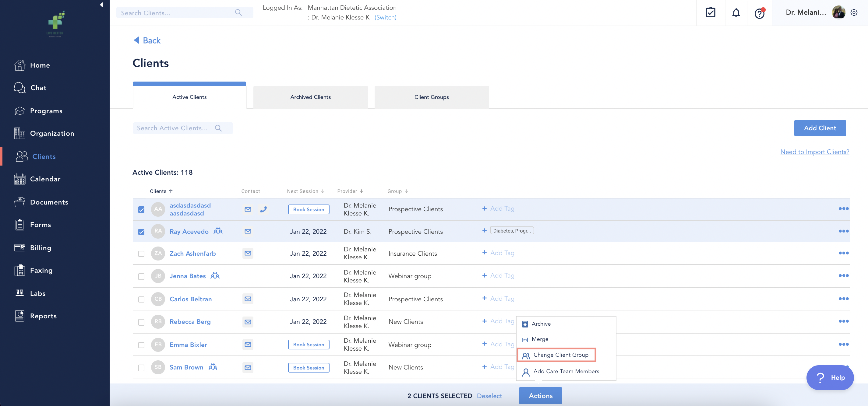This screenshot has height=406, width=868.
Task: Click phone icon for asdasdasdasd client
Action: [x=263, y=209]
